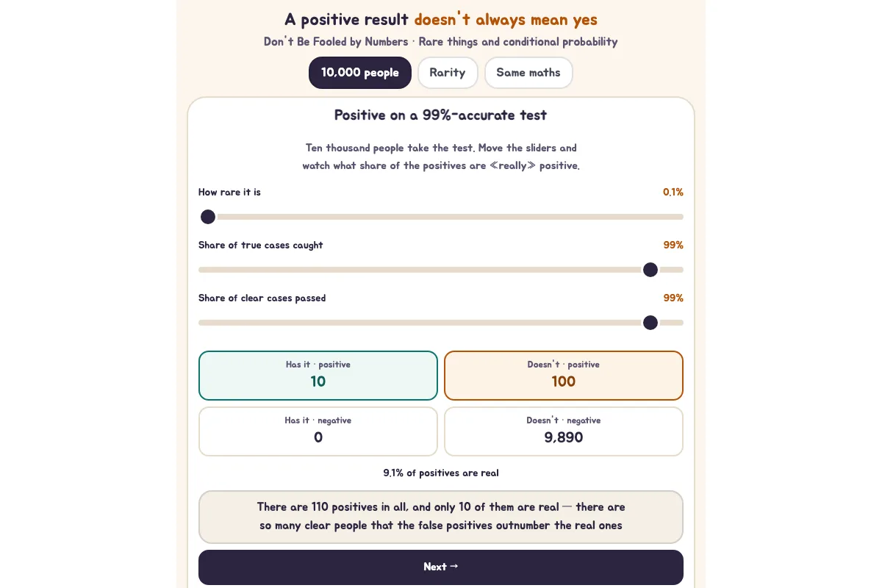Image resolution: width=882 pixels, height=588 pixels.
Task: Click the 'Has it · positive' card
Action: pos(318,376)
